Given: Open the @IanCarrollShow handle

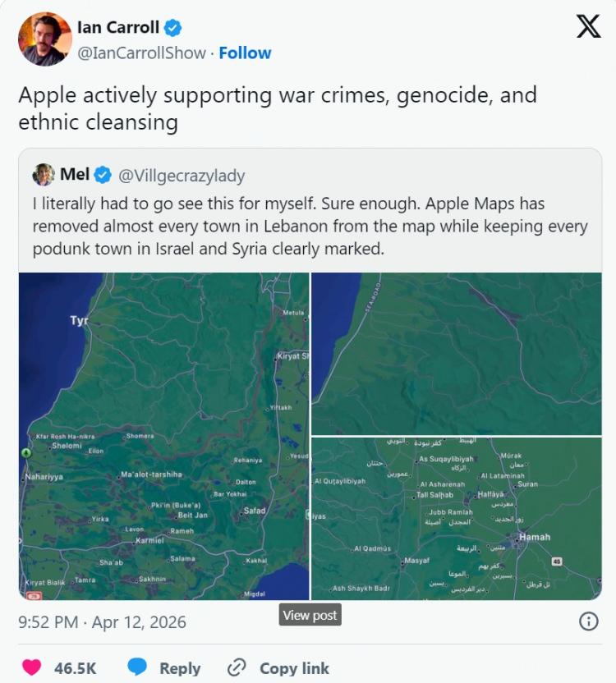Looking at the screenshot, I should click(141, 53).
